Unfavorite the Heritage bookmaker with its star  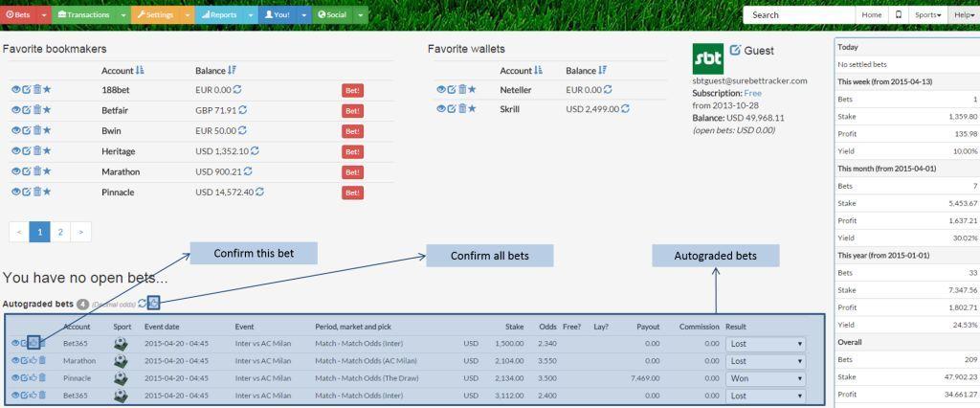47,150
